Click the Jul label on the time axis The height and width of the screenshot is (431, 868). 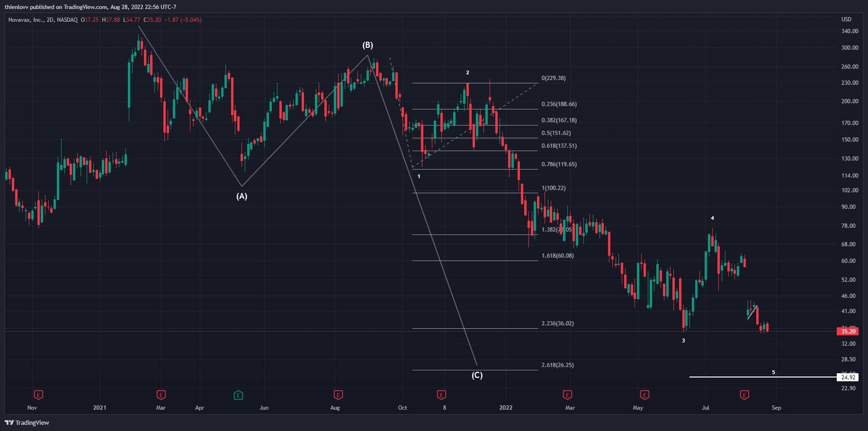click(x=706, y=408)
